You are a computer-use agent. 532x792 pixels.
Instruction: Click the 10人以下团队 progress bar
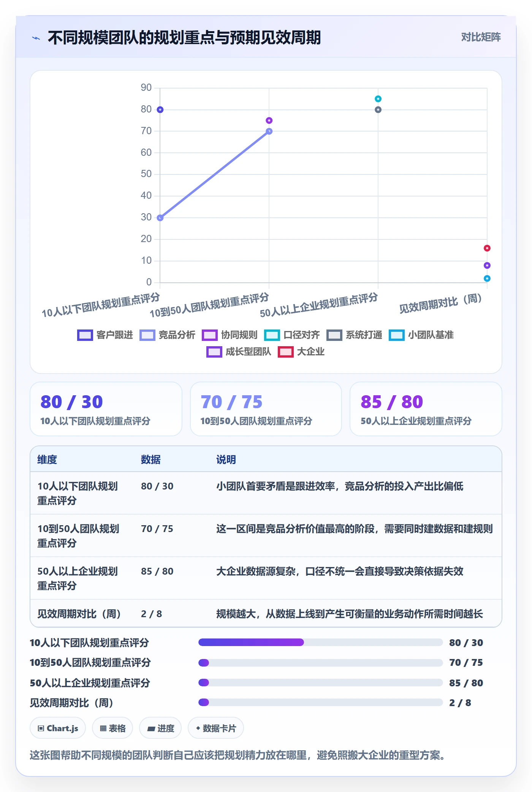(x=321, y=642)
